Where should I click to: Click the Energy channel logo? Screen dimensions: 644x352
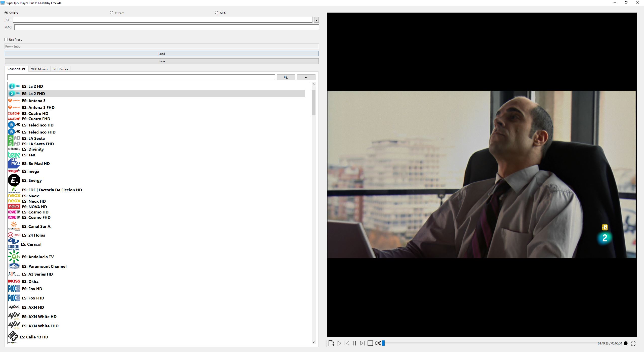click(14, 180)
